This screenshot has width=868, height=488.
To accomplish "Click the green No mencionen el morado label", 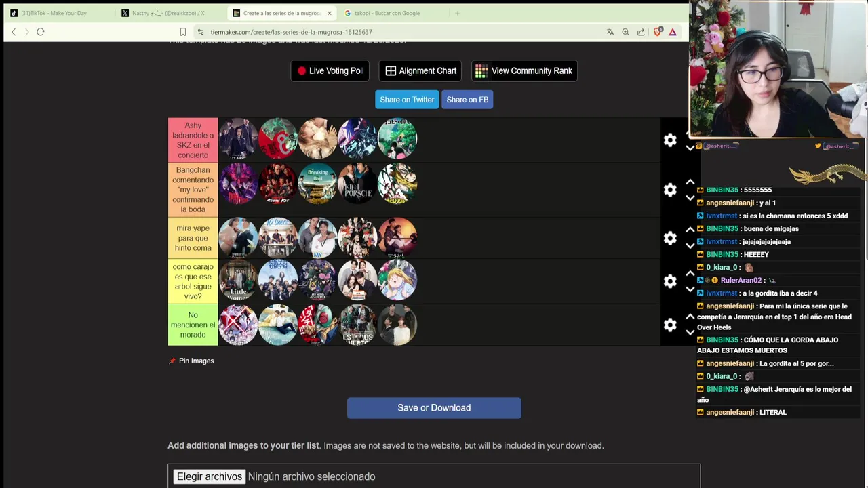I will pos(193,325).
